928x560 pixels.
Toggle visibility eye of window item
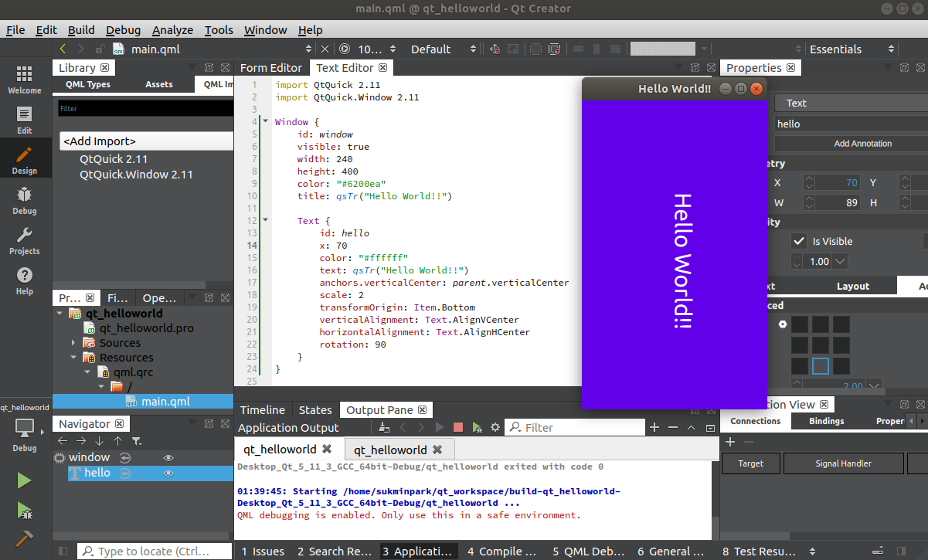168,457
